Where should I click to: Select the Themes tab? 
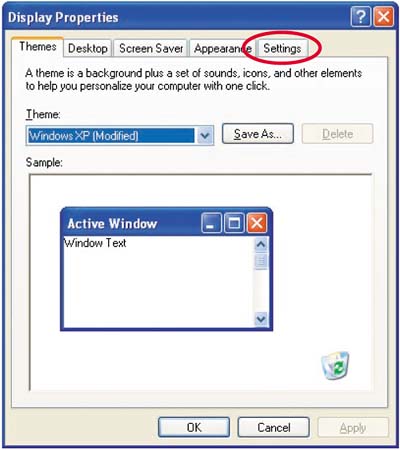tap(37, 47)
